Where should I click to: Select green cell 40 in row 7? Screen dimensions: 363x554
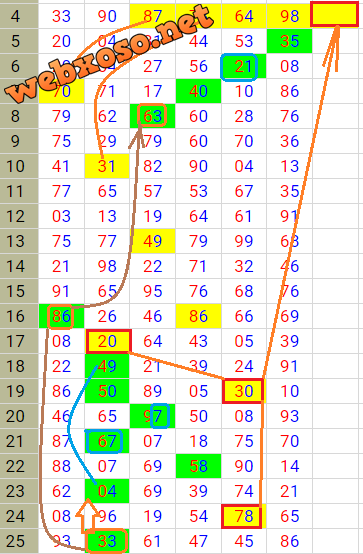198,91
